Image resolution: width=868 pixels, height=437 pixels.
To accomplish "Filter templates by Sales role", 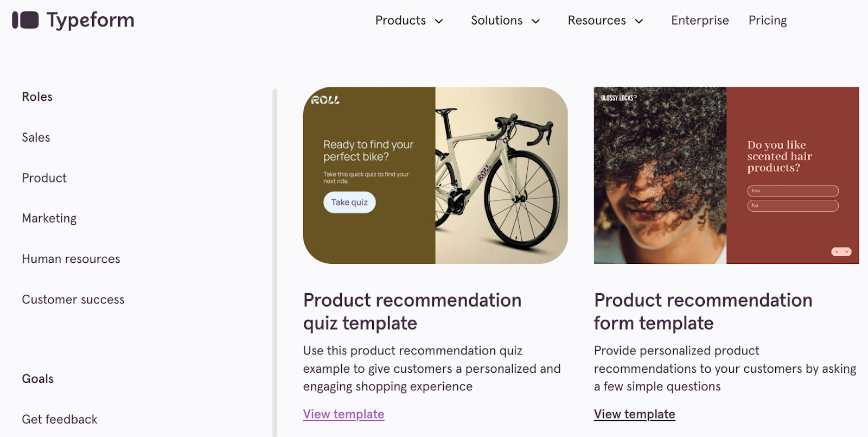I will pos(36,138).
